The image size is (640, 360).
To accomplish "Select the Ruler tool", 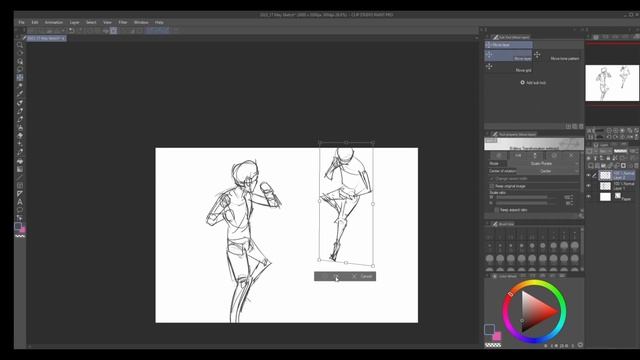I will coord(20,194).
